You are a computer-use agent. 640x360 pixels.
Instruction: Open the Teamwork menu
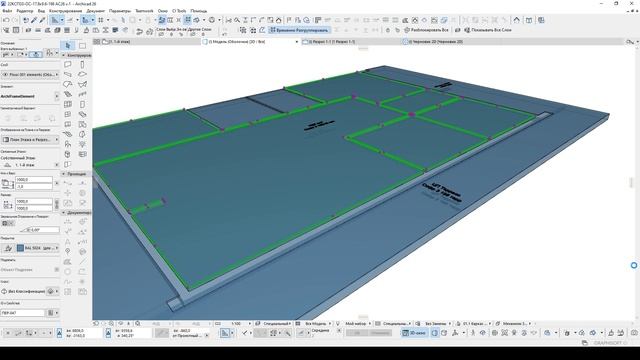tap(144, 11)
